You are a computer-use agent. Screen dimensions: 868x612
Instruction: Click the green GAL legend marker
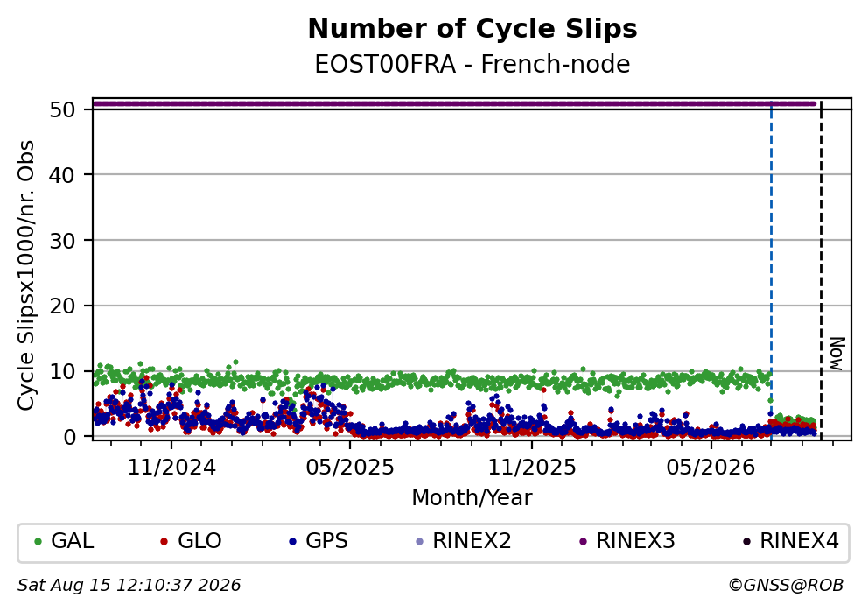coord(38,542)
